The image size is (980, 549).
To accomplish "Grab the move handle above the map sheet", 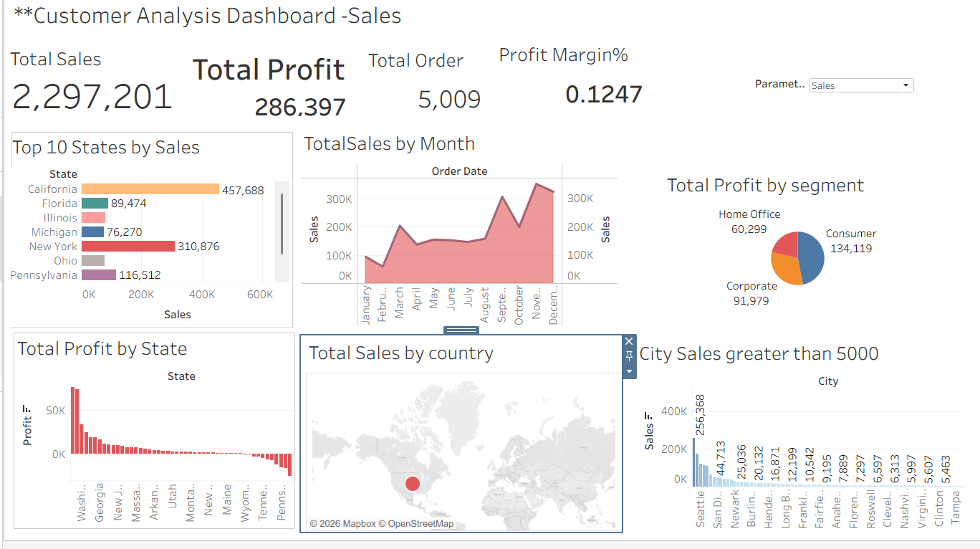I will click(x=461, y=330).
